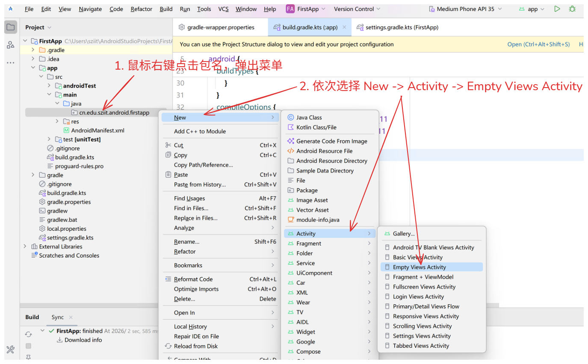
Task: Click the Android Studio logo icon
Action: (x=11, y=9)
